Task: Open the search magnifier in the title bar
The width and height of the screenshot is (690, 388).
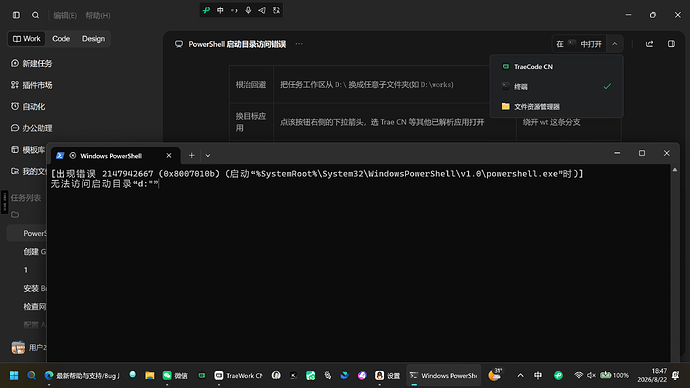Action: 36,15
